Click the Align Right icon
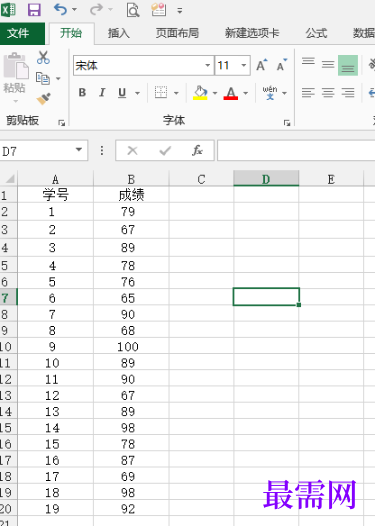This screenshot has height=526, width=375. [x=348, y=92]
